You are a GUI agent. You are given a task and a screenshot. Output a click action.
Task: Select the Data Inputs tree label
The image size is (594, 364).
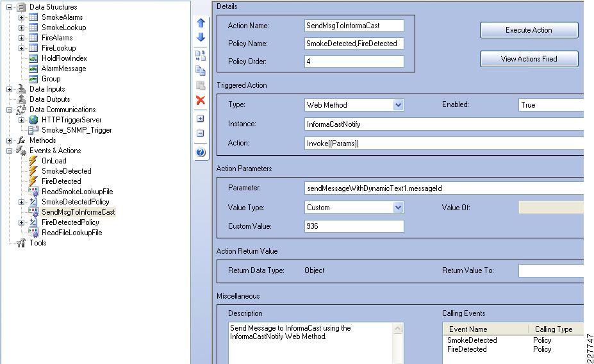(x=47, y=89)
